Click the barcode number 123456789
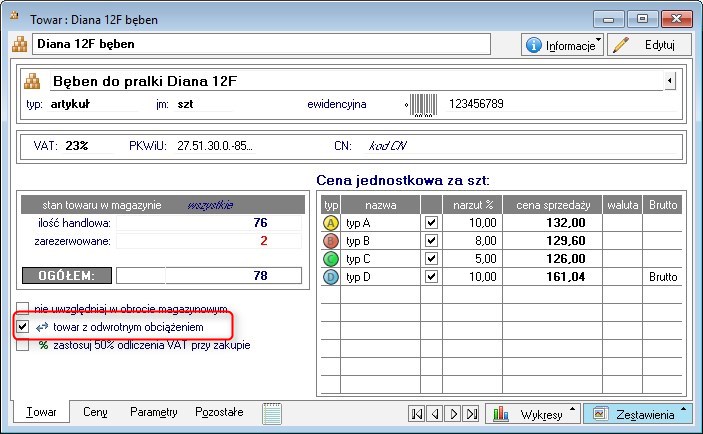This screenshot has height=434, width=703. [476, 104]
